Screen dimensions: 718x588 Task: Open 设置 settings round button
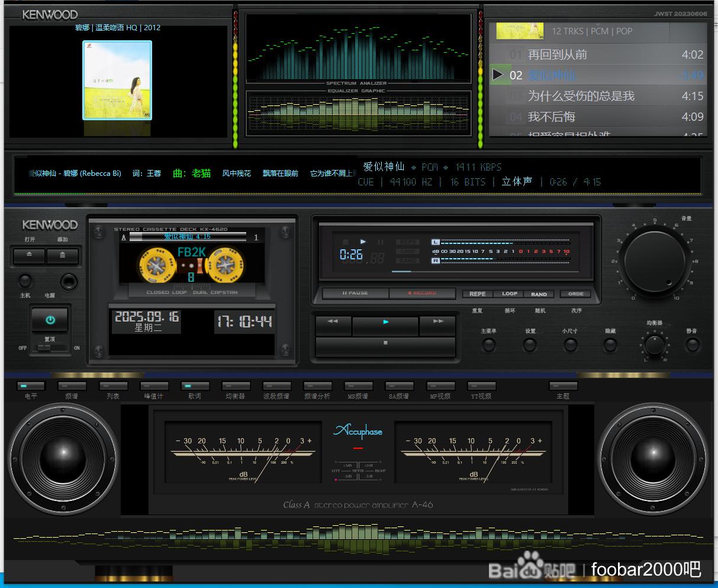pyautogui.click(x=530, y=345)
